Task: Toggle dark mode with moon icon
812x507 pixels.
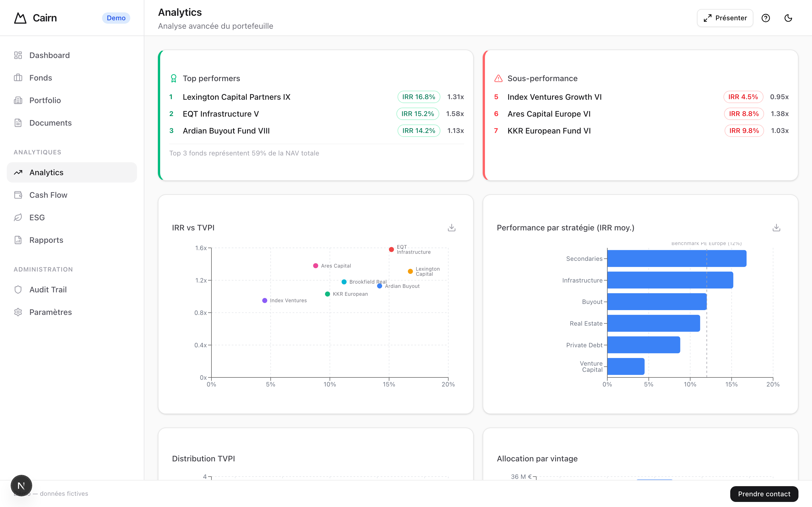Action: 788,18
